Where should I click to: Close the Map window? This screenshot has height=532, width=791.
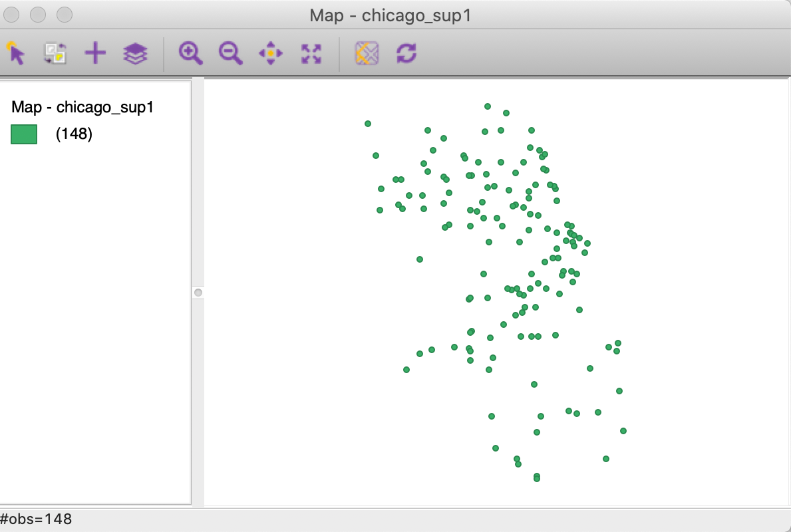pyautogui.click(x=11, y=15)
